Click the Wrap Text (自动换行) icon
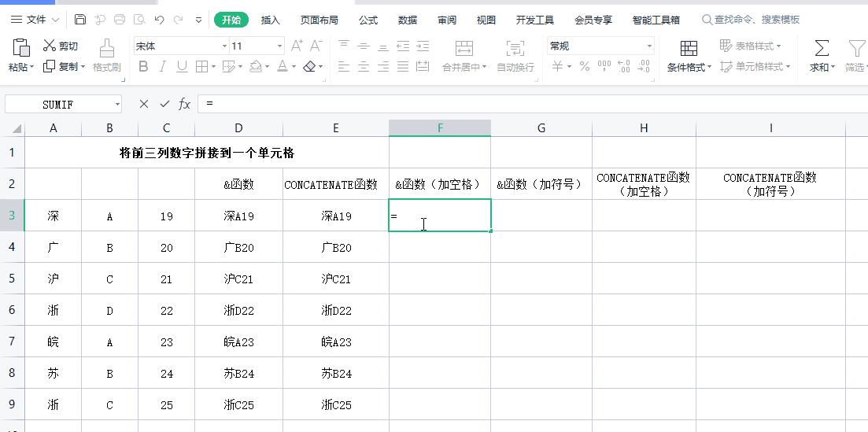The width and height of the screenshot is (868, 432). coord(515,48)
